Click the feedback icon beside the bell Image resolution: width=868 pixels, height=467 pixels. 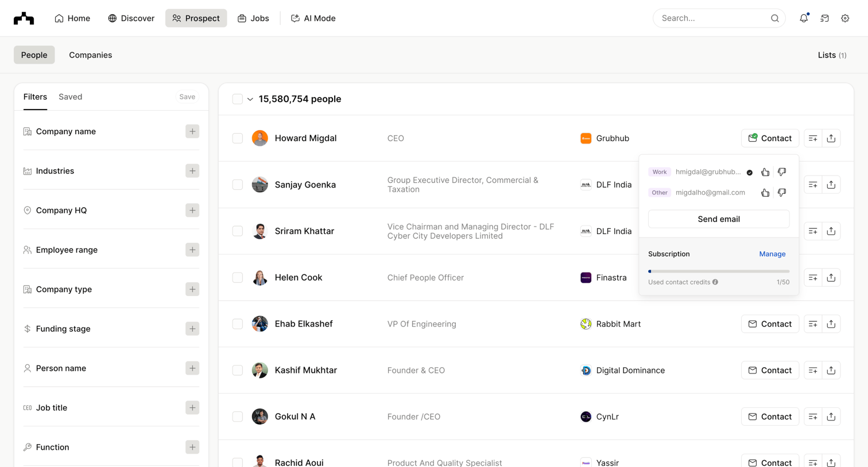824,18
